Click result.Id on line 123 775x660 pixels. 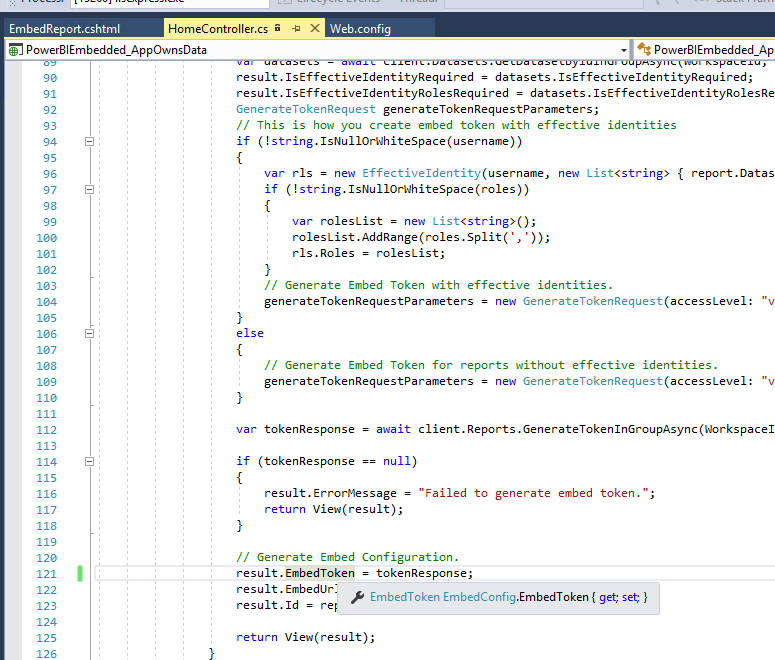[267, 605]
